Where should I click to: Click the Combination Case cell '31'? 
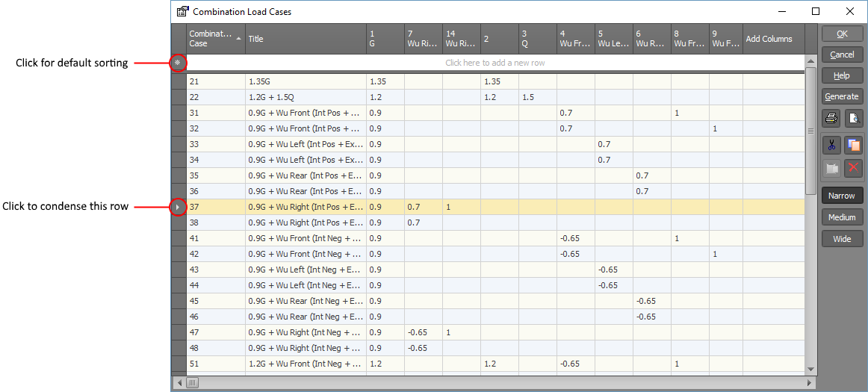[x=215, y=113]
